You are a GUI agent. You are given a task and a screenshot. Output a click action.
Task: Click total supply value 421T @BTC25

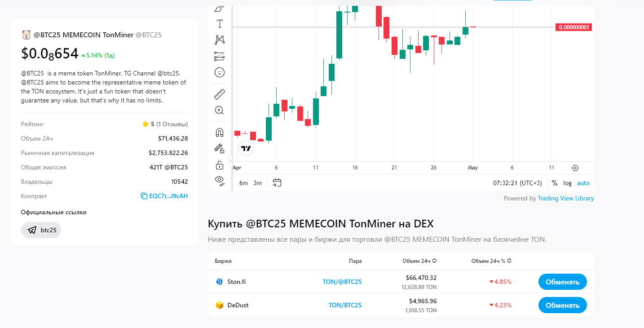169,167
